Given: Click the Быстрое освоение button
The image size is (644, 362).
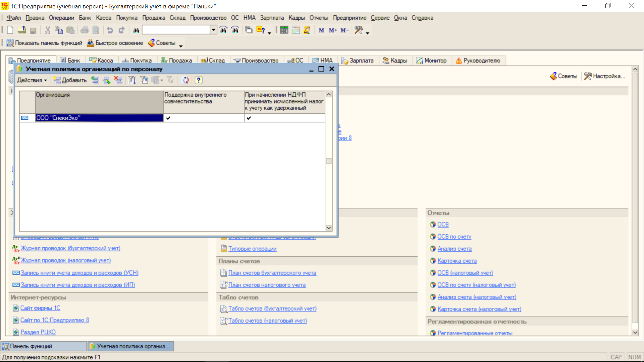Looking at the screenshot, I should pos(115,43).
